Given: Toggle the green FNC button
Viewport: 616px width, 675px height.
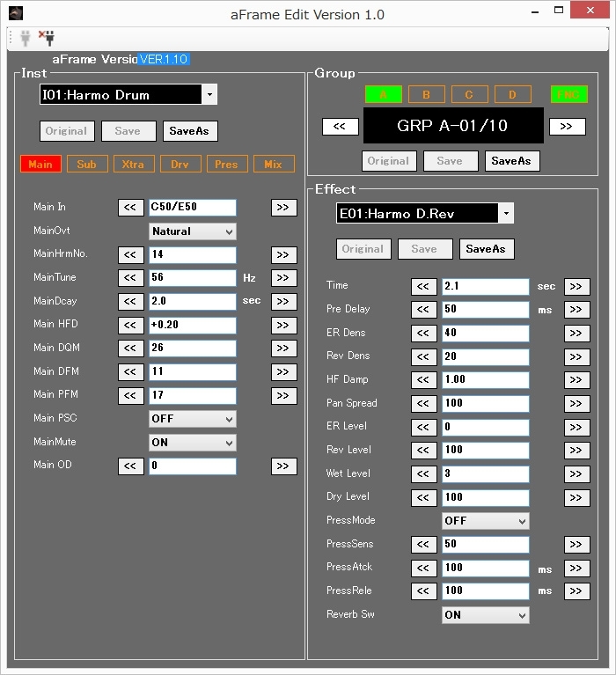Looking at the screenshot, I should pos(569,94).
